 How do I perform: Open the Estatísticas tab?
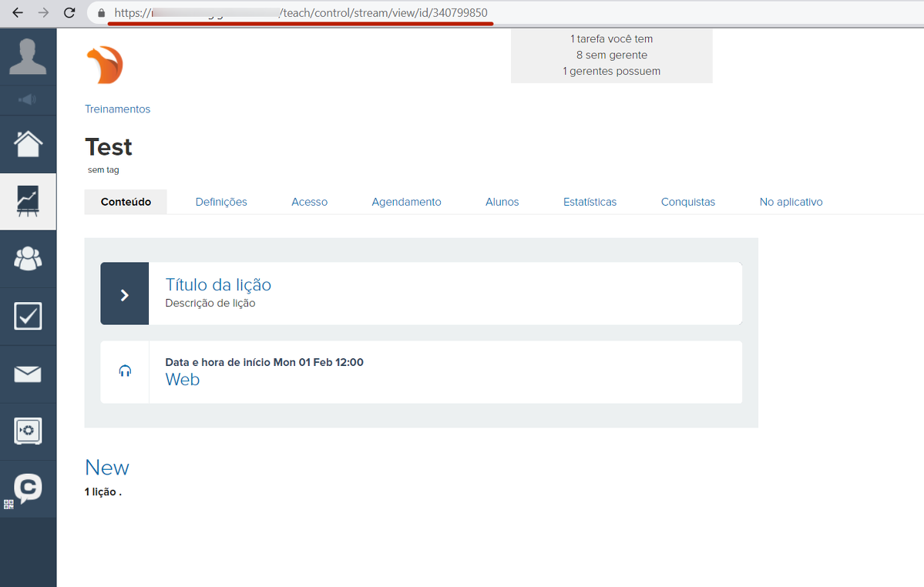590,202
